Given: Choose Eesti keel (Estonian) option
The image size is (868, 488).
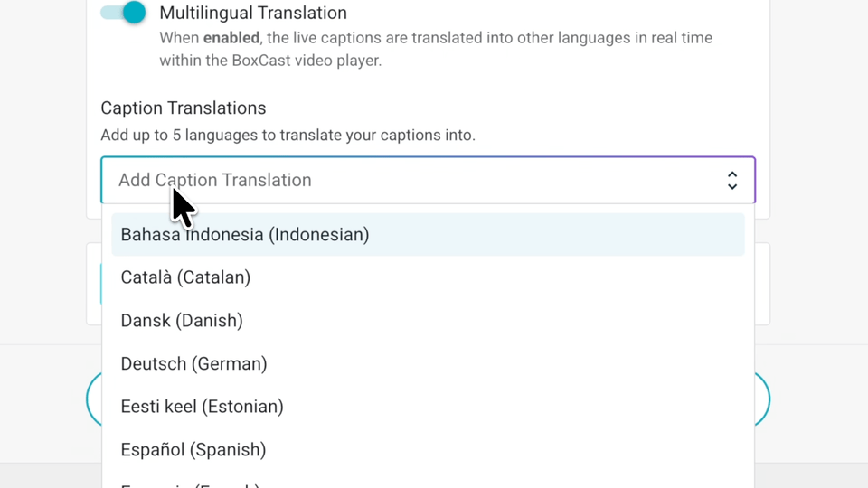Looking at the screenshot, I should pyautogui.click(x=202, y=407).
